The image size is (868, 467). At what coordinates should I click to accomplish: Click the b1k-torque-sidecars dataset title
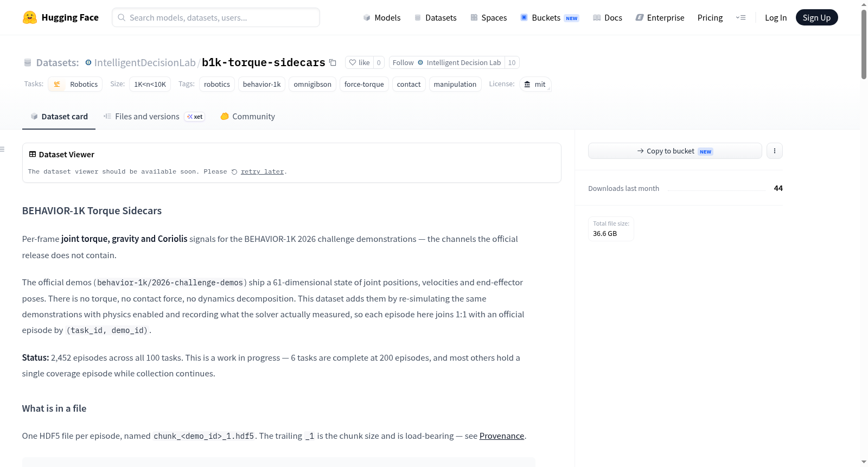264,62
